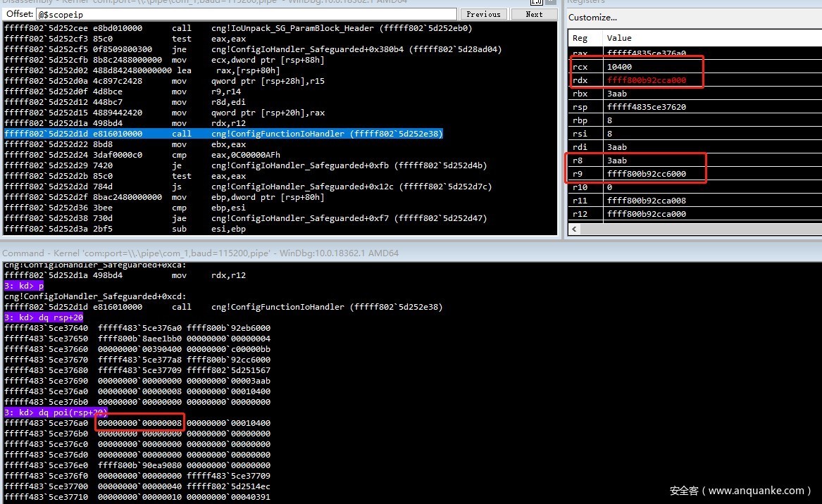822x504 pixels.
Task: Click the Next button in Disassembly
Action: [534, 14]
